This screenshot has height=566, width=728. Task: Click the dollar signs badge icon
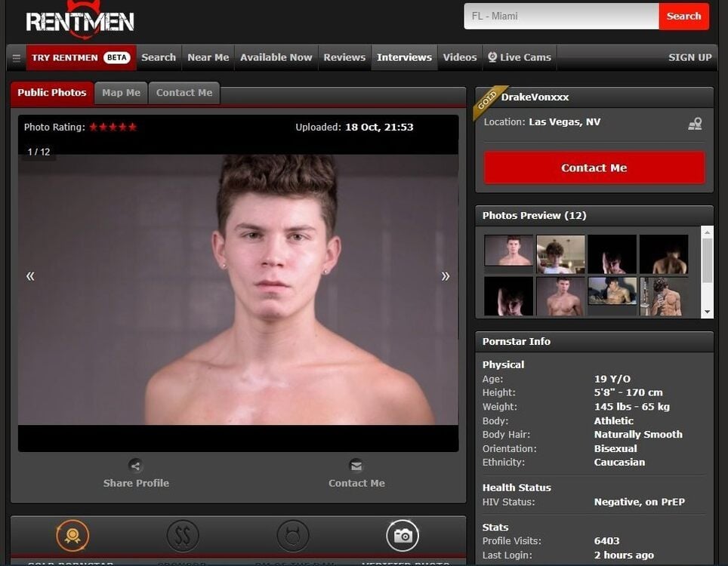click(183, 536)
